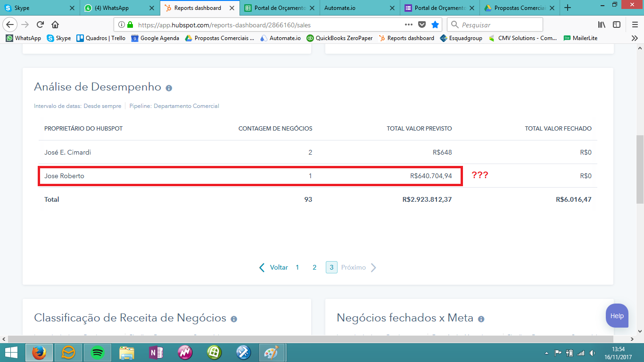Expand the bookmarks overflow chevron
This screenshot has width=644, height=362.
click(x=635, y=38)
